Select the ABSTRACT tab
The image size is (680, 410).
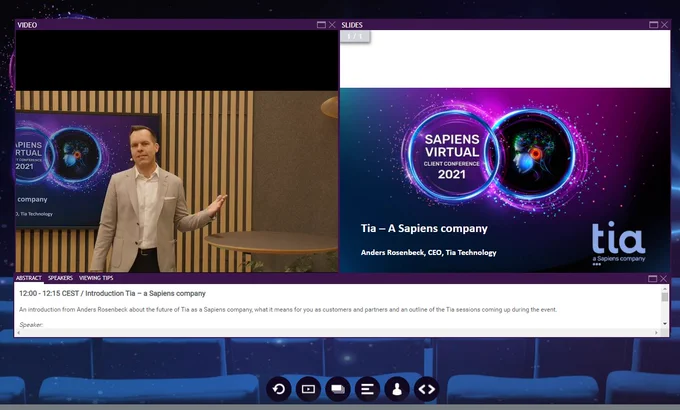pyautogui.click(x=29, y=278)
